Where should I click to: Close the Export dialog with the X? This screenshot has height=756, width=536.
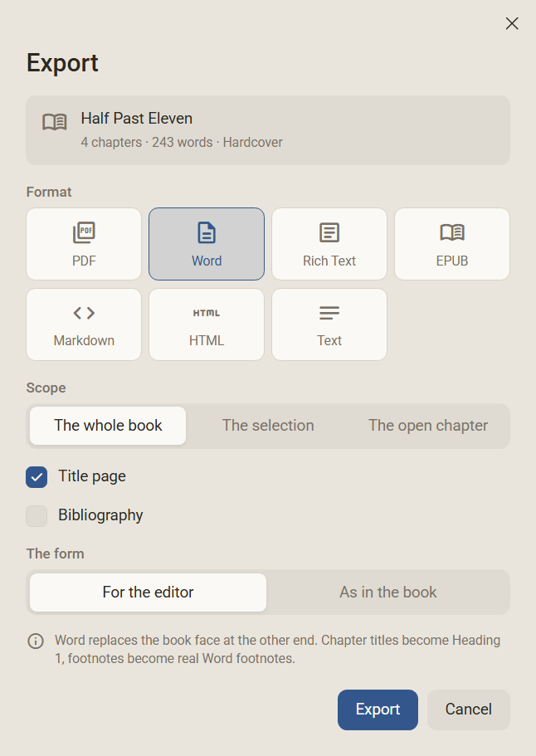point(512,23)
